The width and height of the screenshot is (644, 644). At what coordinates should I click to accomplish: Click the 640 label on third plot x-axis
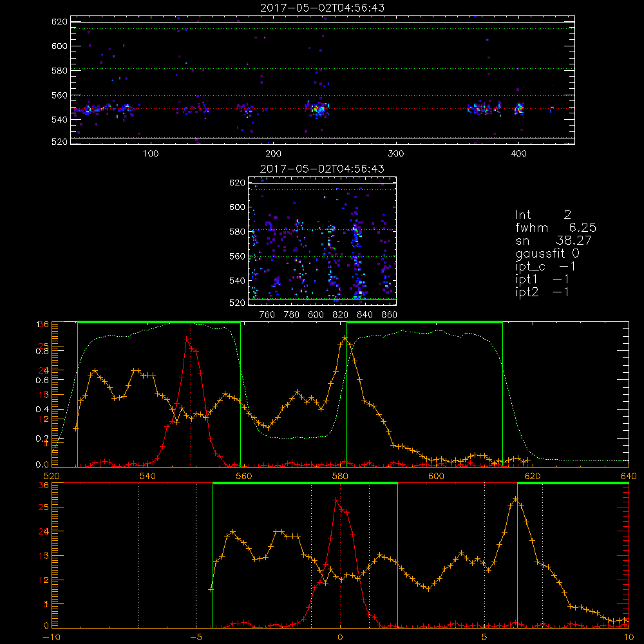pyautogui.click(x=629, y=477)
